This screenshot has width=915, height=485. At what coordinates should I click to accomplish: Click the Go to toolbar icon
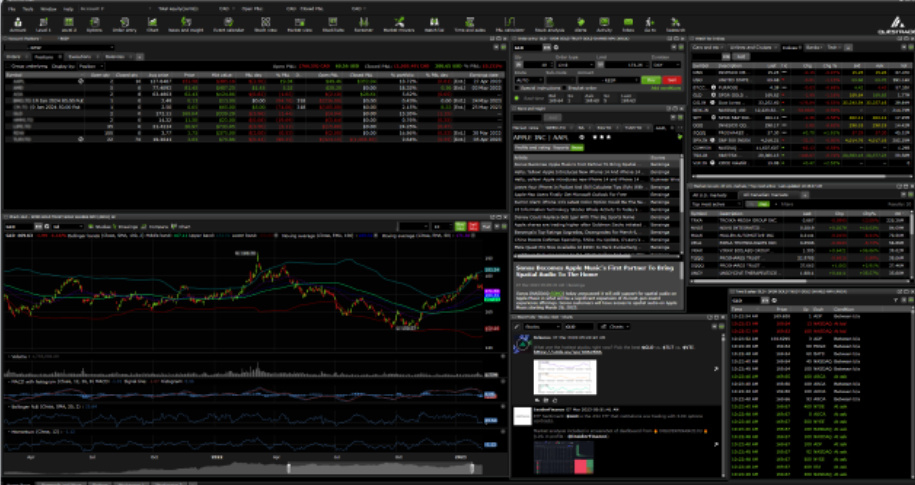pos(650,25)
